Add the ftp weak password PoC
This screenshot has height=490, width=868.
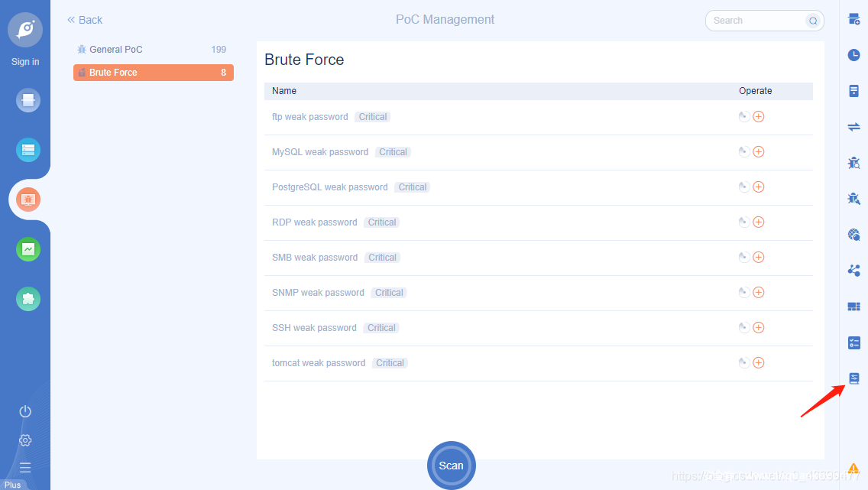pyautogui.click(x=759, y=117)
